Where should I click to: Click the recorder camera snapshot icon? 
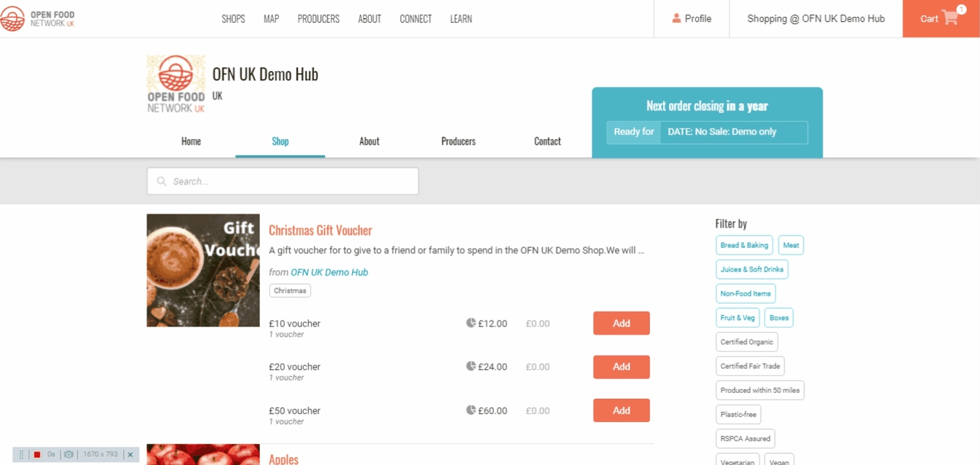(69, 454)
